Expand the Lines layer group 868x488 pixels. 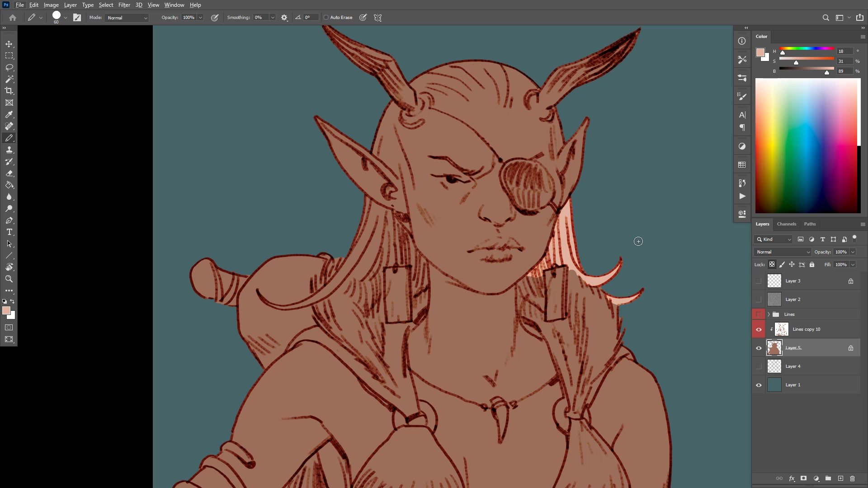point(769,314)
